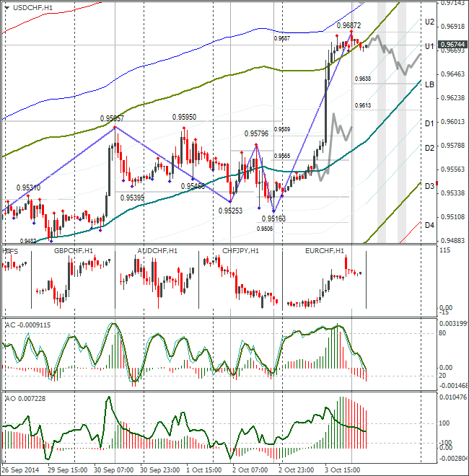Click the 0.95253 swing low label
Viewport: 469px width, 476px height.
pyautogui.click(x=230, y=211)
